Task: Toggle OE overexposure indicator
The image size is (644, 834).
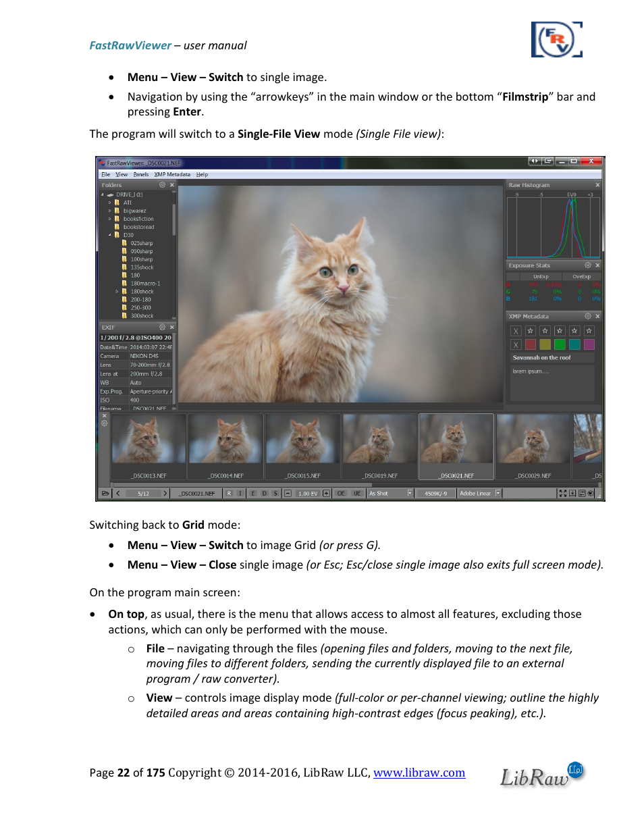Action: coord(341,493)
